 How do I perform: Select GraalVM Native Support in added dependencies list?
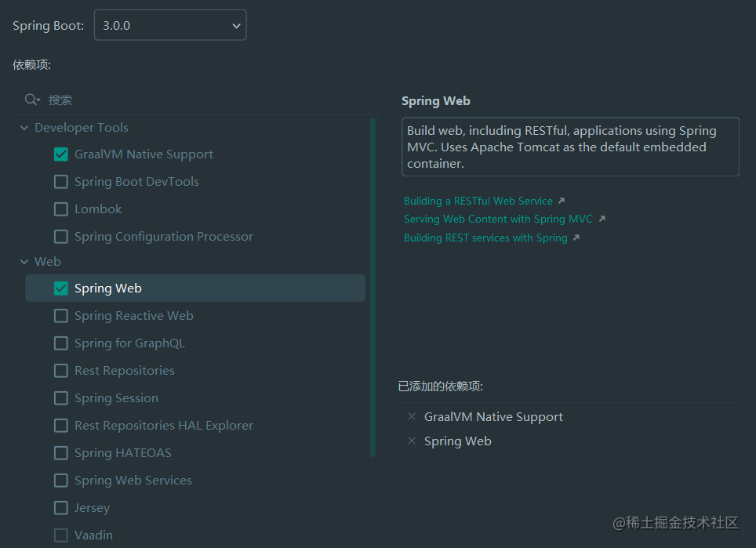[493, 417]
